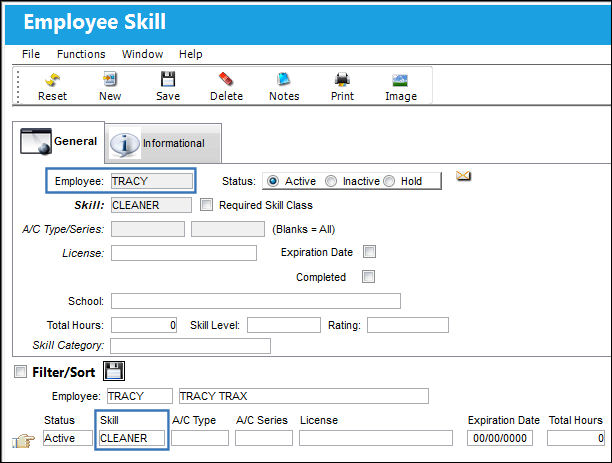Click the floppy disk icon beside Filter/Sort

click(x=114, y=371)
